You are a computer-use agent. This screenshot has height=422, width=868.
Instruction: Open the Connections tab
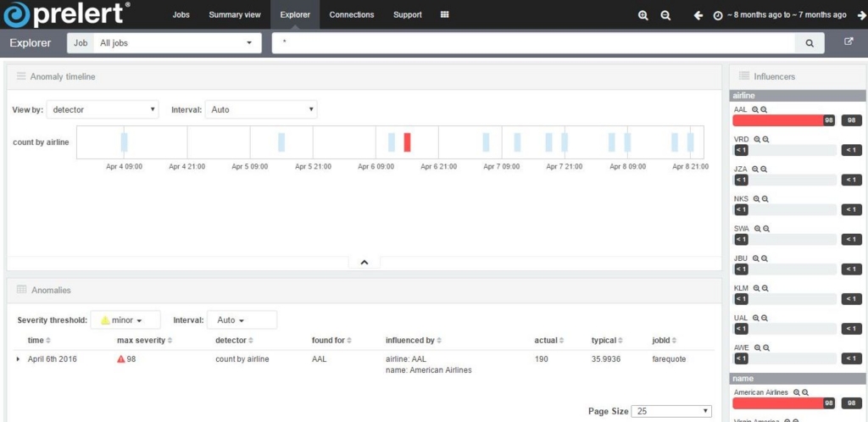pos(352,15)
